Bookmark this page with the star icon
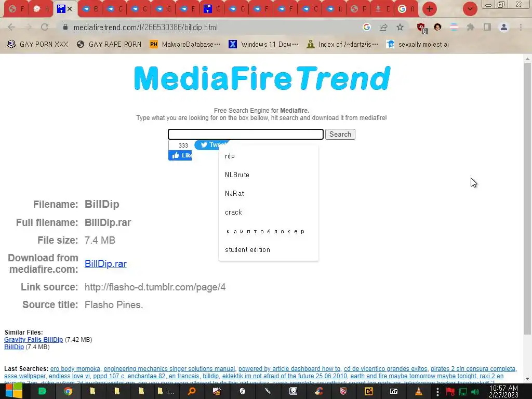 (x=400, y=27)
